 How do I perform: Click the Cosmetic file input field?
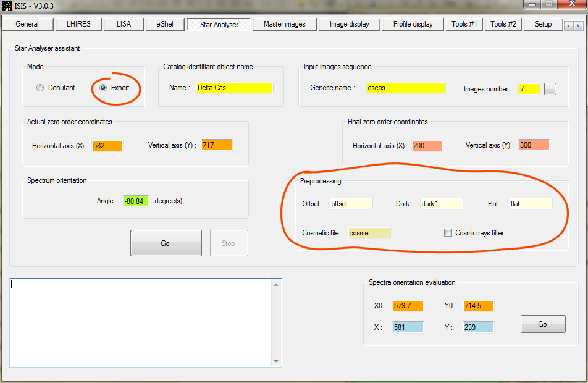(x=369, y=233)
